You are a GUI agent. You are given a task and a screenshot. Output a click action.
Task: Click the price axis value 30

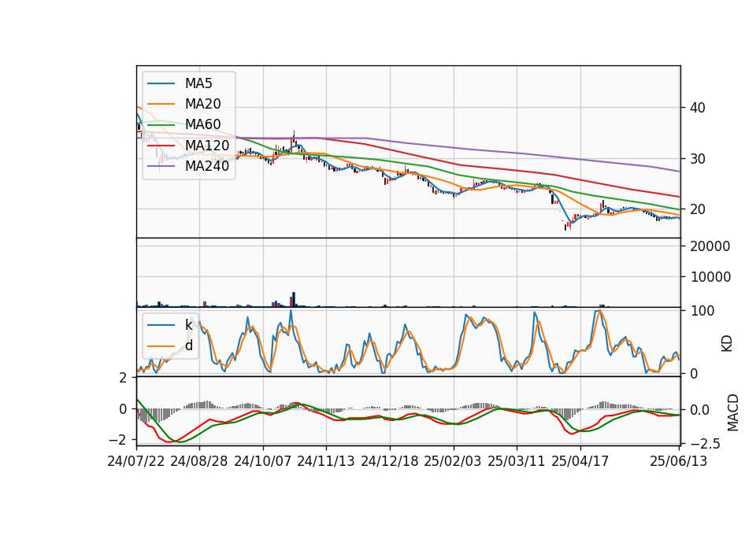[698, 159]
